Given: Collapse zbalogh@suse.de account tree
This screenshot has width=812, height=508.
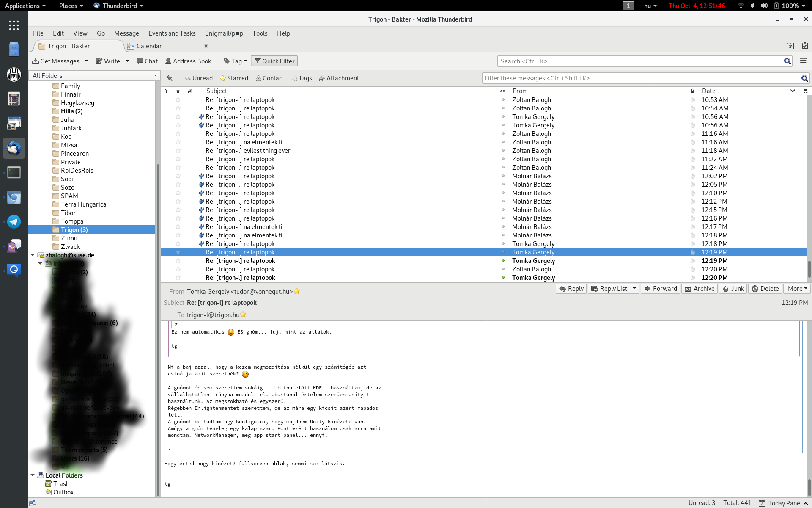Looking at the screenshot, I should click(x=33, y=255).
